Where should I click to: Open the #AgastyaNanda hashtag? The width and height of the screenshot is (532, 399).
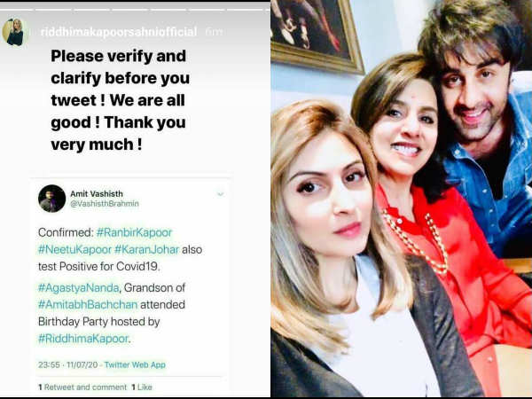[78, 287]
